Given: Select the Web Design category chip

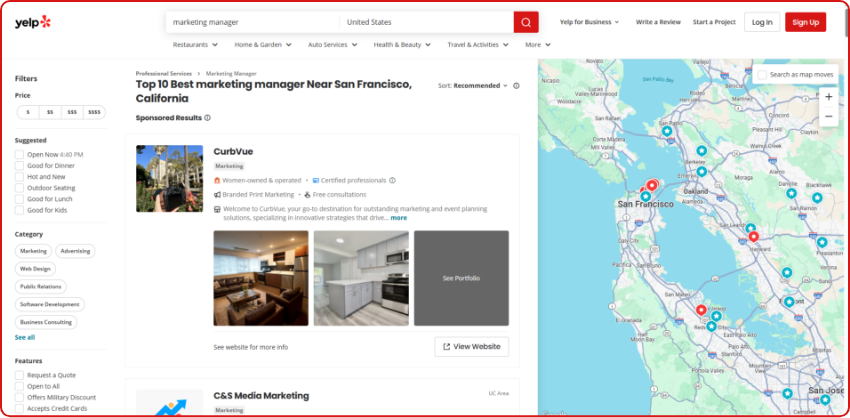Looking at the screenshot, I should pyautogui.click(x=35, y=269).
